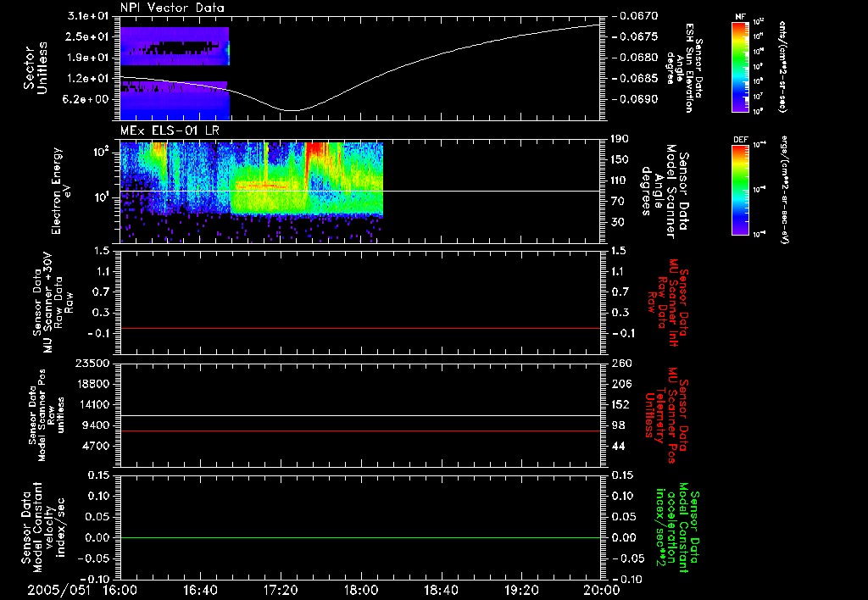This screenshot has width=868, height=600.
Task: Click the 16:00 time tick label
Action: click(x=120, y=590)
